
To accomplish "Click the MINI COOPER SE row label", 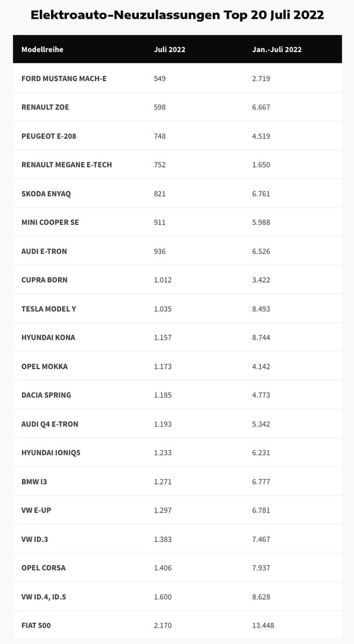I will 50,222.
